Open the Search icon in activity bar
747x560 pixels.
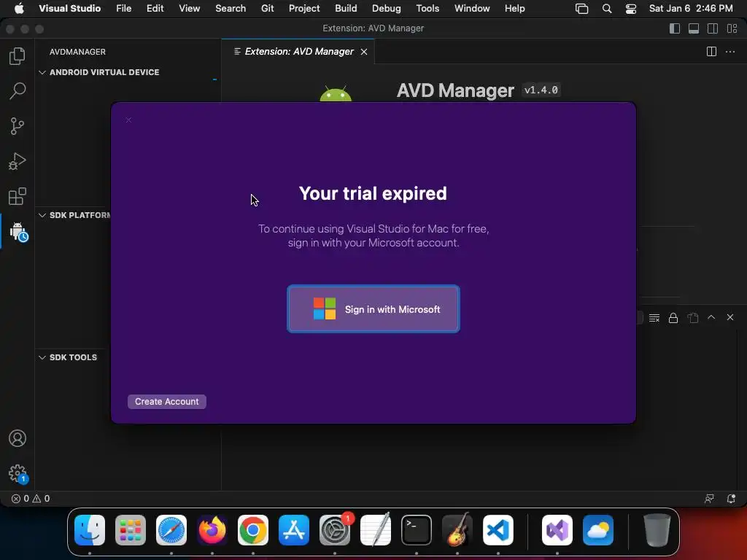(x=18, y=90)
